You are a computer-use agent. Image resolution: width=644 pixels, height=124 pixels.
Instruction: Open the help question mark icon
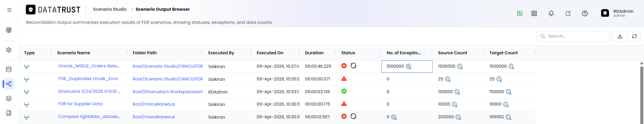coord(585,13)
